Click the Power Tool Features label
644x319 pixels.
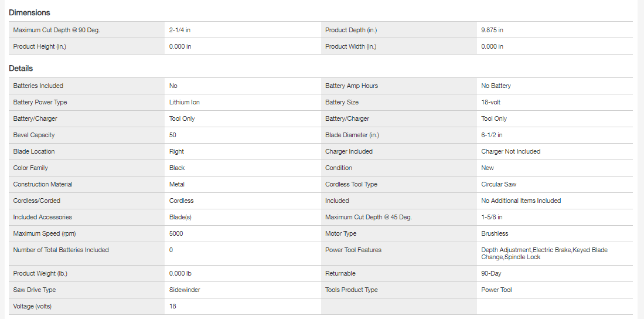353,250
